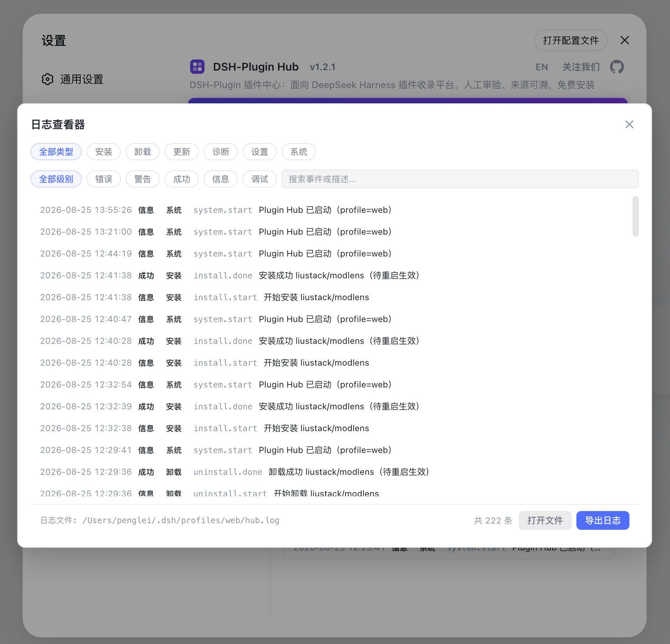Filter logs by 诊断 type

pyautogui.click(x=221, y=152)
